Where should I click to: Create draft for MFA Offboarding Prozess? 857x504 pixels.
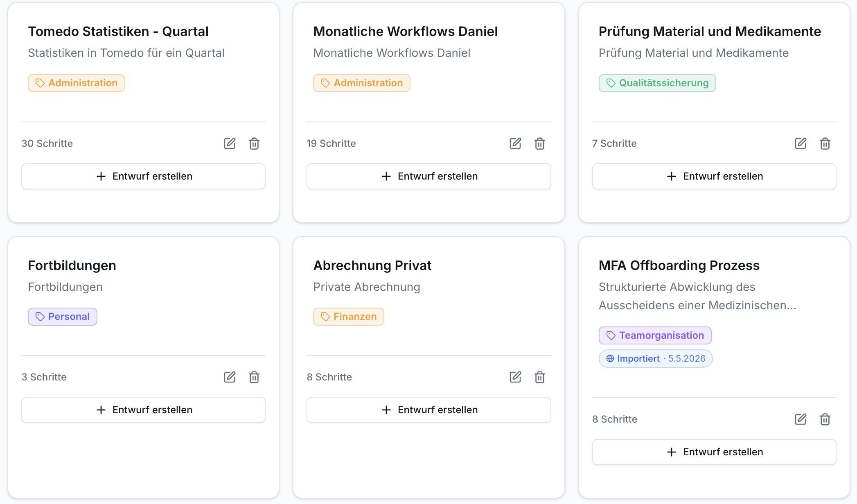coord(714,452)
